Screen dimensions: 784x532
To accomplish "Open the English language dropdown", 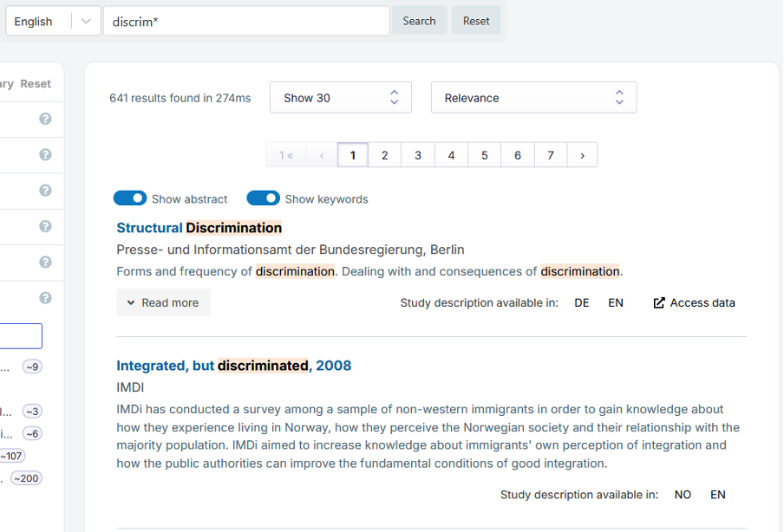I will (x=52, y=22).
